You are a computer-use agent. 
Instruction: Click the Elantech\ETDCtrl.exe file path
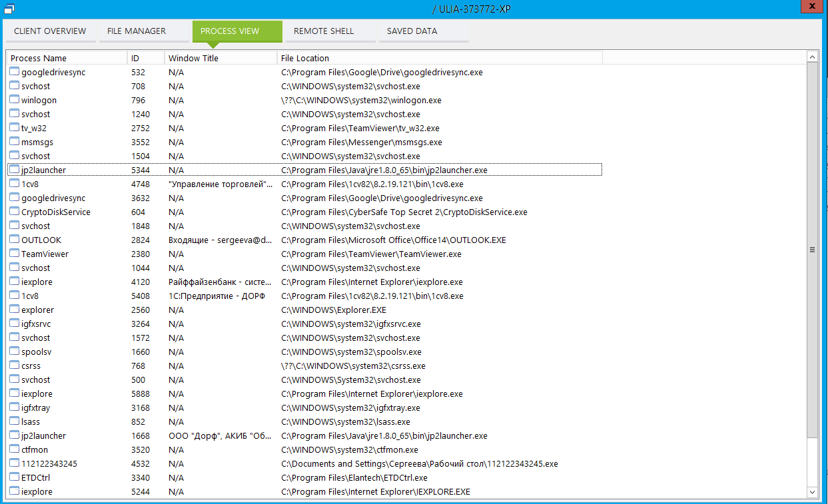354,477
